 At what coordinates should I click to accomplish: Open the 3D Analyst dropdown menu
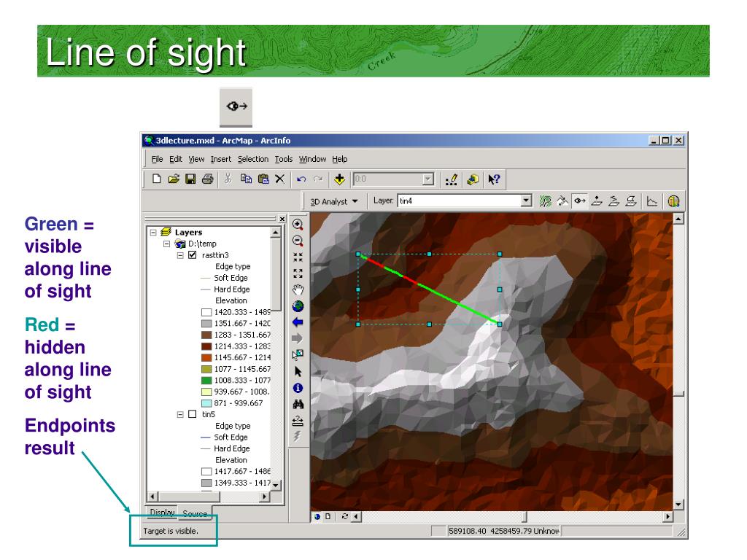tap(333, 201)
